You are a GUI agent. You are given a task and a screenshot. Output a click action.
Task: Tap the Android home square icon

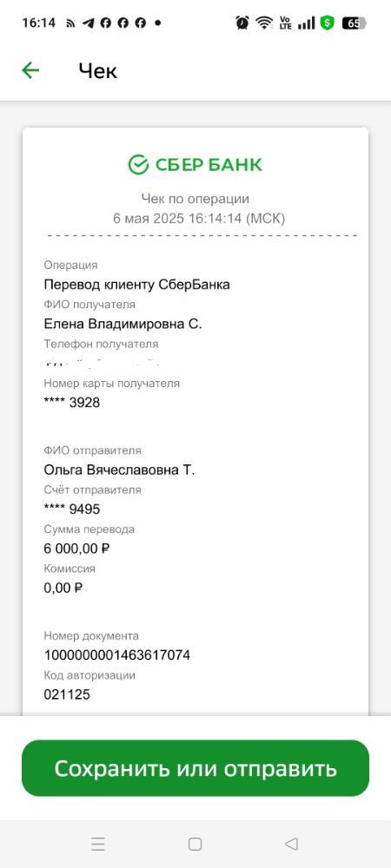coord(195,844)
